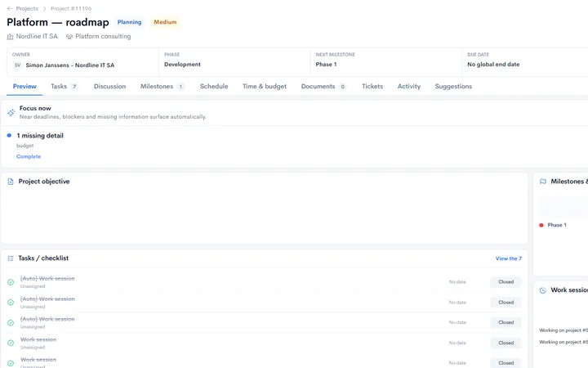Toggle the fourth Work session task checkmark
The width and height of the screenshot is (588, 368).
coord(11,343)
